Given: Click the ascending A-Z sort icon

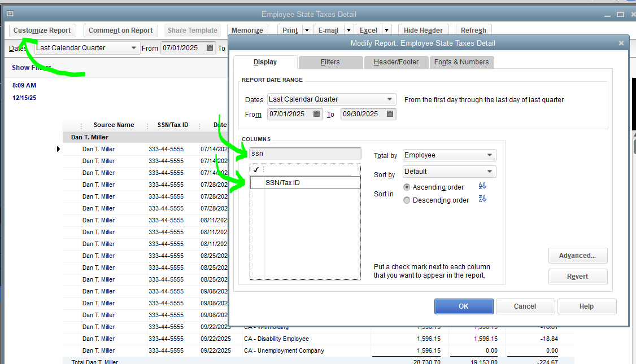Looking at the screenshot, I should (x=482, y=186).
